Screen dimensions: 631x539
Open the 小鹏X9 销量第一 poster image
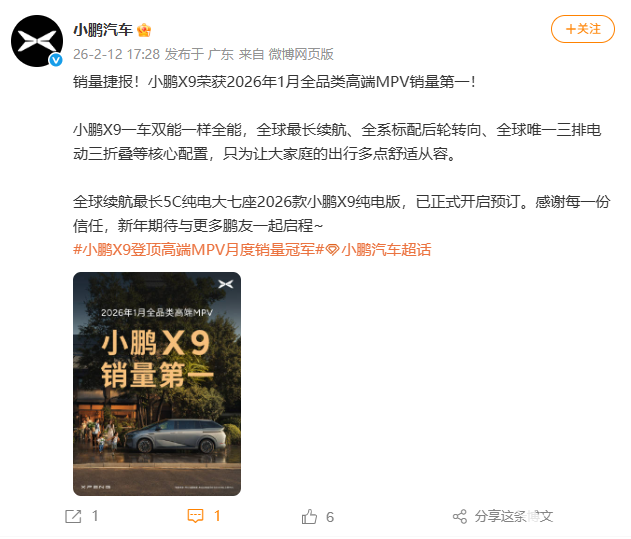pyautogui.click(x=157, y=384)
